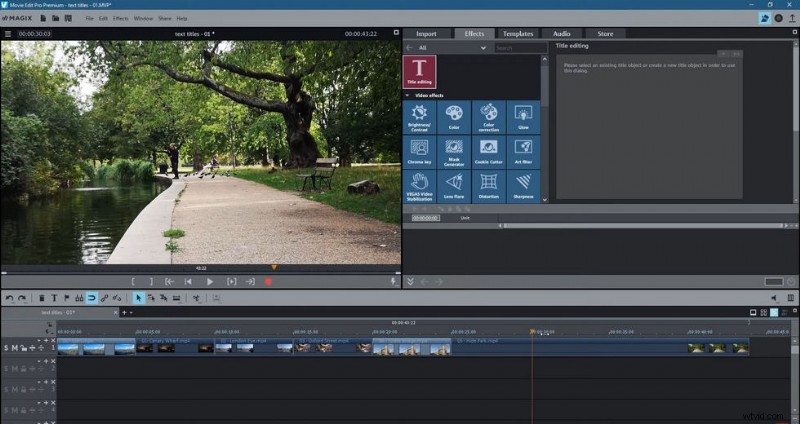Click the red Record button

click(268, 282)
